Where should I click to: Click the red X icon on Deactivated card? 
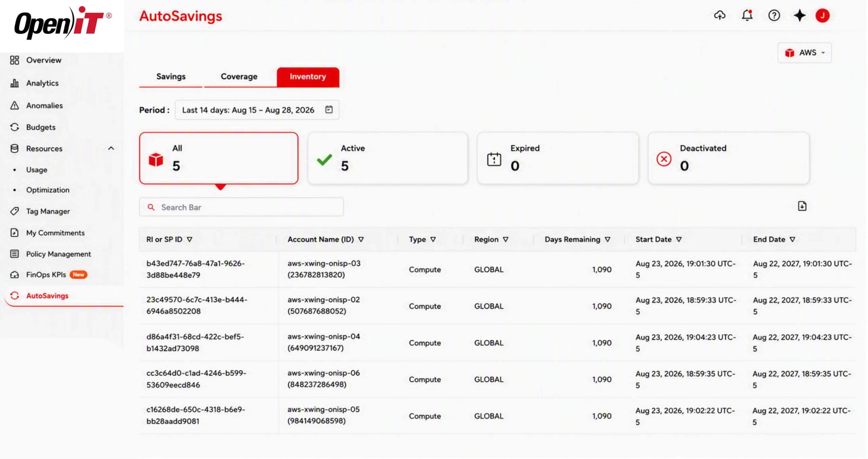[664, 159]
